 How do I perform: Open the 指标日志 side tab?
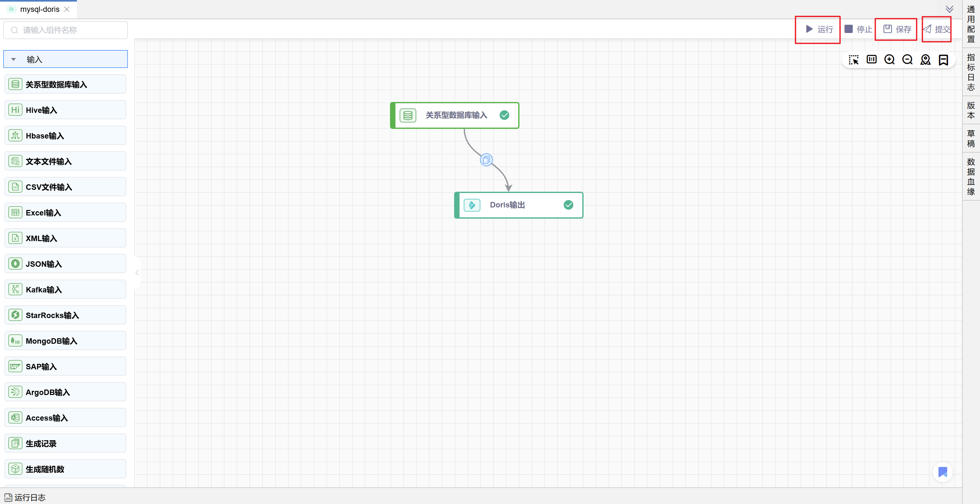click(x=971, y=72)
